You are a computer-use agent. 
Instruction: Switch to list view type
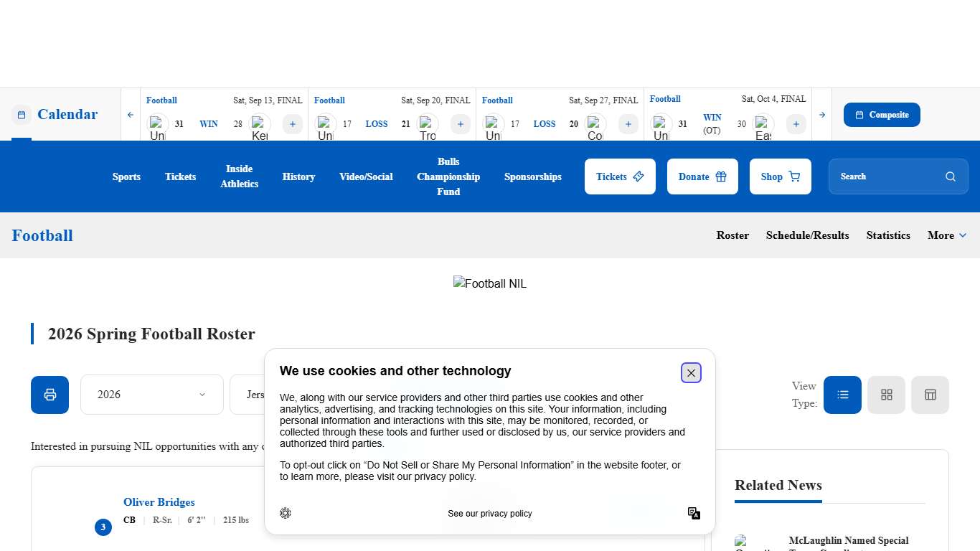842,395
